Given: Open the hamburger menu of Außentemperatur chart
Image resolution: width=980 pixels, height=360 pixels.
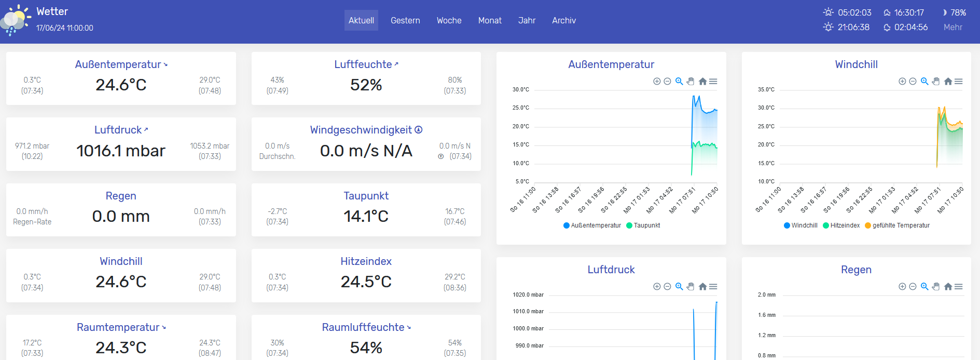Looking at the screenshot, I should click(713, 82).
